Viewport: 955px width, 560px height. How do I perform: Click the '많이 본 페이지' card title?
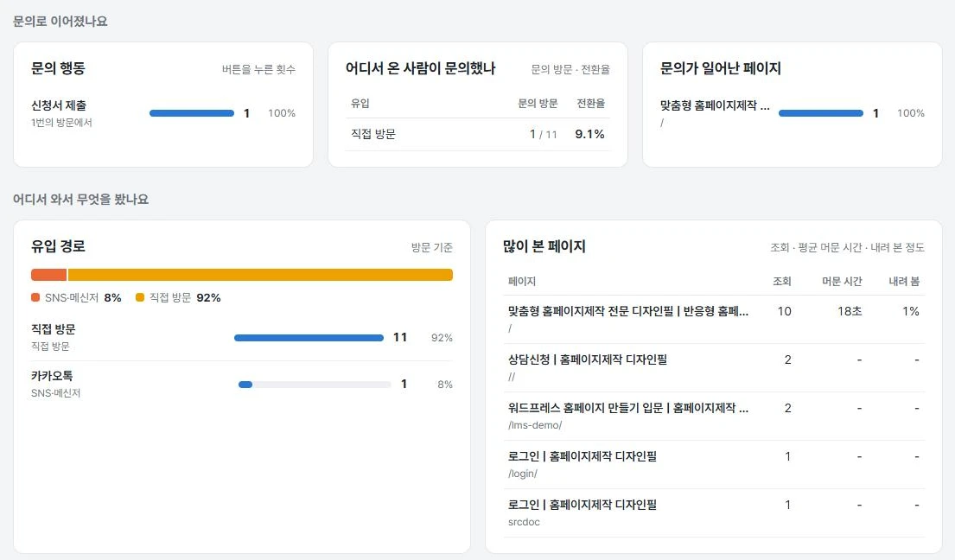(x=544, y=246)
